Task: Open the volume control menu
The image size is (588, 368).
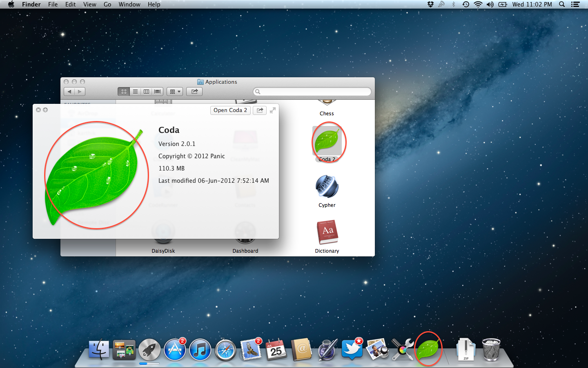Action: click(490, 4)
